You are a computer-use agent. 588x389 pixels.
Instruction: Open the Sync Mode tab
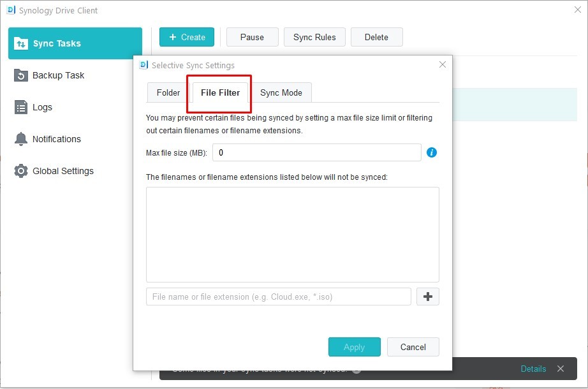click(x=281, y=92)
